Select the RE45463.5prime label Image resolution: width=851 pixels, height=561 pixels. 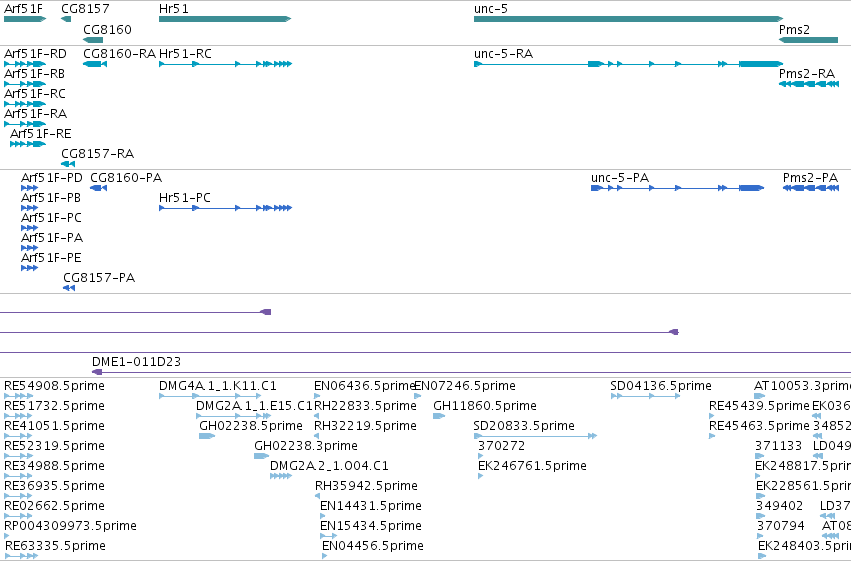pyautogui.click(x=759, y=426)
